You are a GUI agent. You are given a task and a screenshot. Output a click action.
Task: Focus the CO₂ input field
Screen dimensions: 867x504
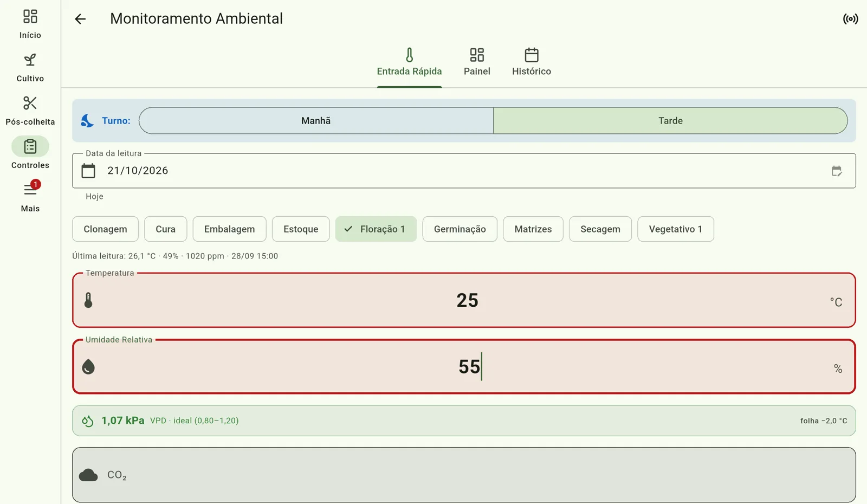(x=464, y=475)
